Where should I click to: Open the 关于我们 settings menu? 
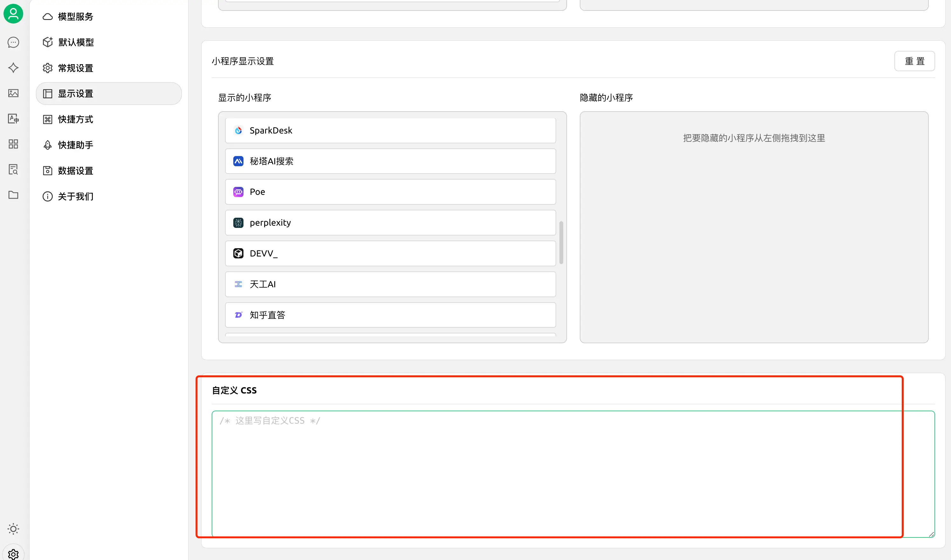pyautogui.click(x=109, y=196)
